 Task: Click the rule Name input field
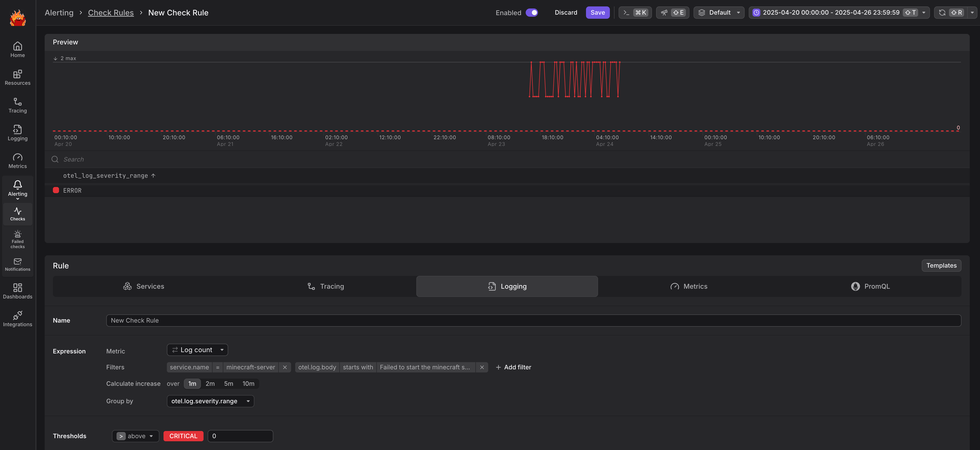coord(533,321)
